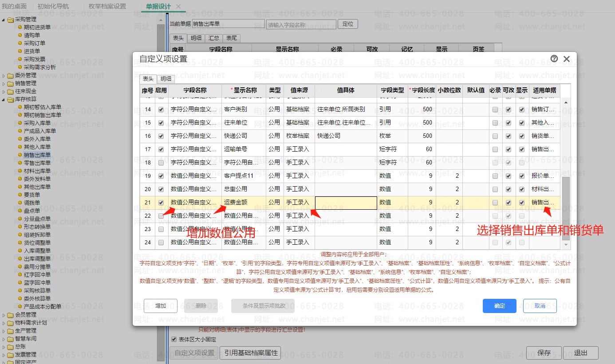Viewport: 615px width, 364px height.
Task: Click the bullet icon beside 采购发票
Action: (20, 59)
